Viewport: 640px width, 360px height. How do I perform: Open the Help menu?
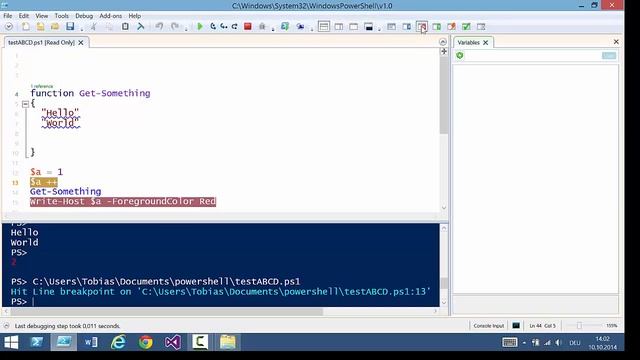point(135,16)
